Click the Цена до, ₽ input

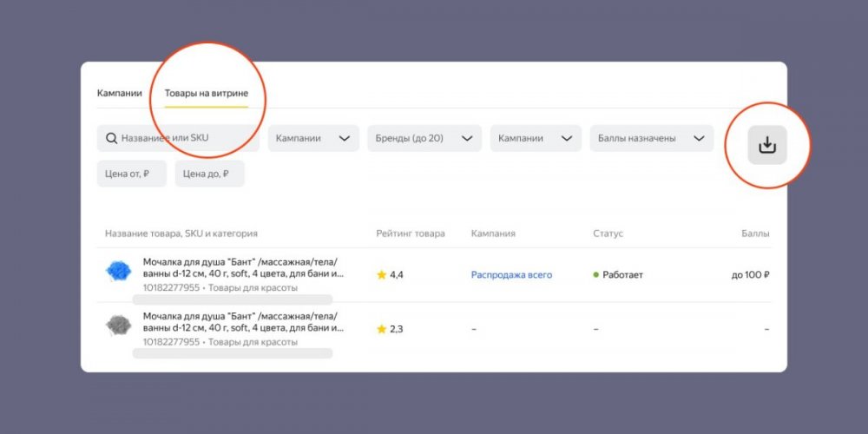click(209, 174)
